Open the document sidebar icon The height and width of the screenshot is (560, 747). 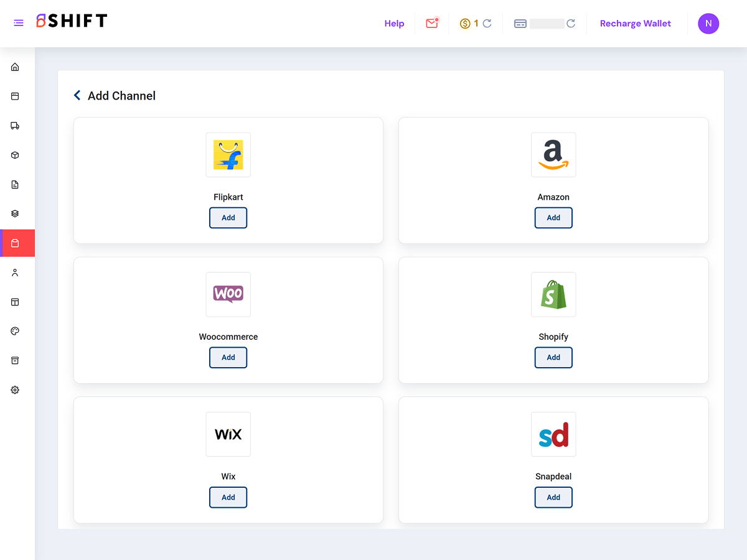pos(15,185)
